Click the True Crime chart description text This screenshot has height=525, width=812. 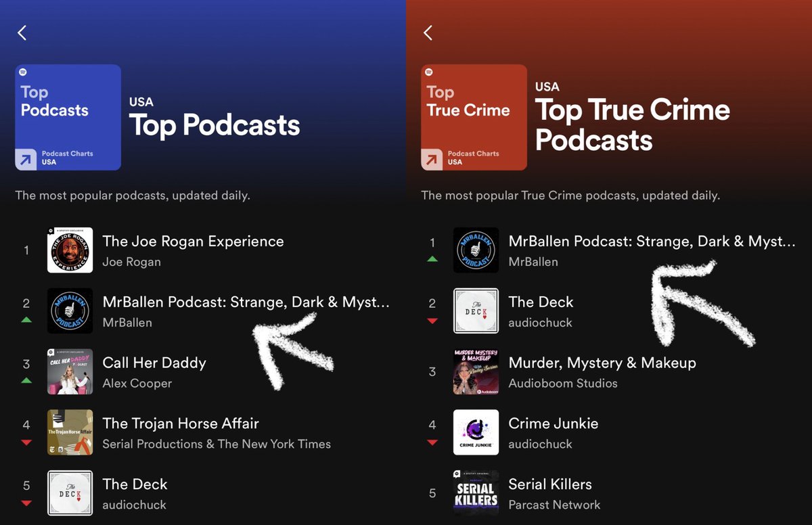(570, 196)
